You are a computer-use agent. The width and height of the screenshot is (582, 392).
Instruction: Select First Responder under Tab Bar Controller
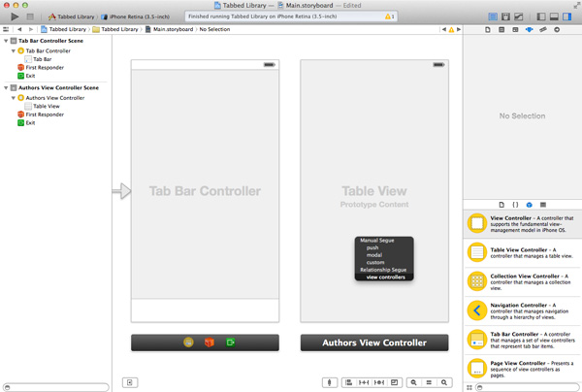click(x=41, y=68)
